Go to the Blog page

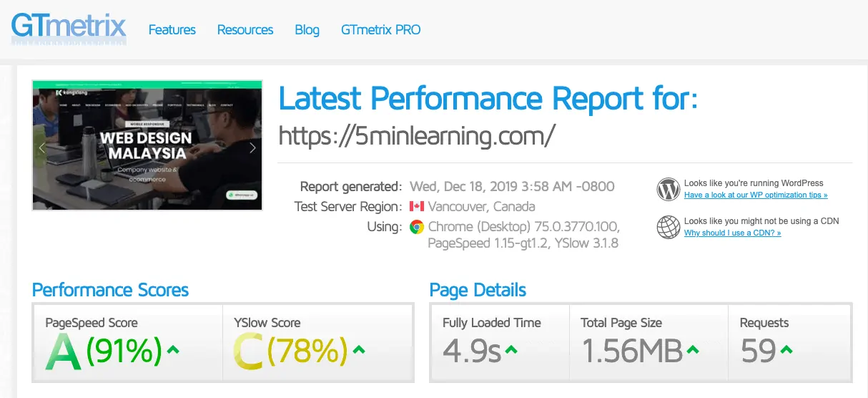[307, 30]
